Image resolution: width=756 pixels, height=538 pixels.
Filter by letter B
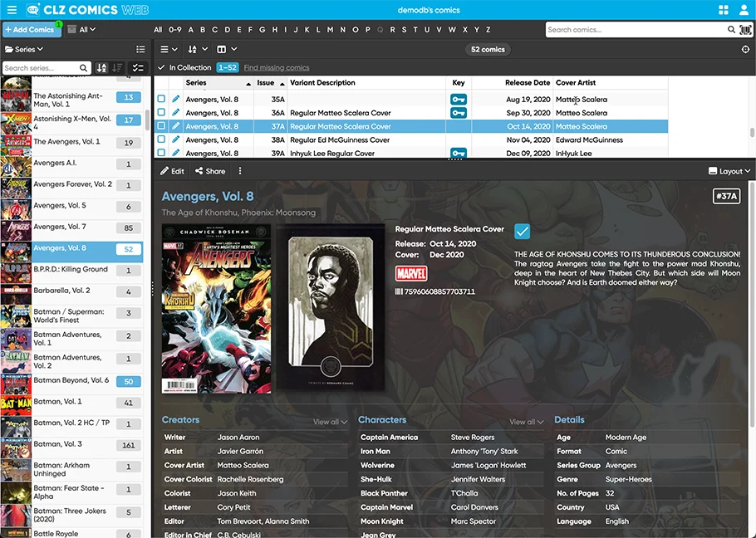(203, 29)
